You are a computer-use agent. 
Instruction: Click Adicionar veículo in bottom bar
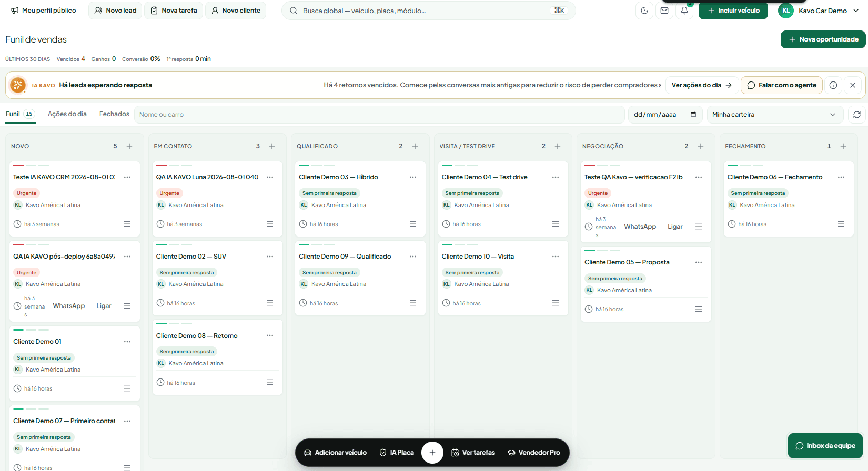(x=336, y=453)
